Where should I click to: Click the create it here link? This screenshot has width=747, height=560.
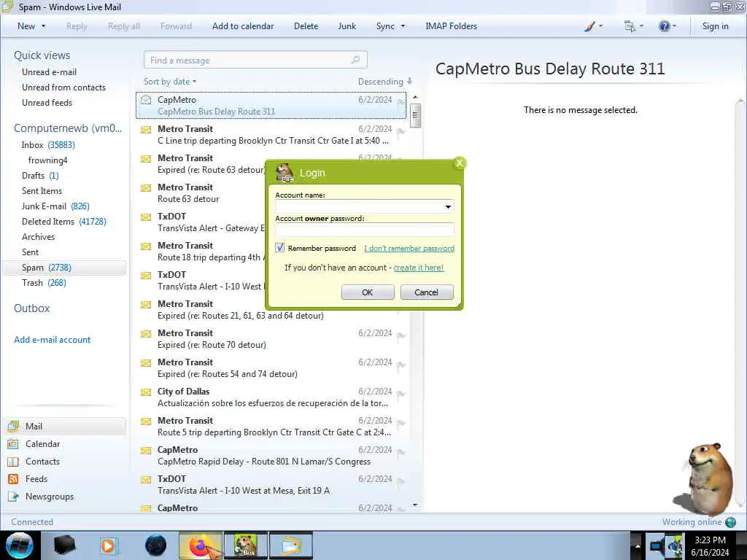point(418,268)
